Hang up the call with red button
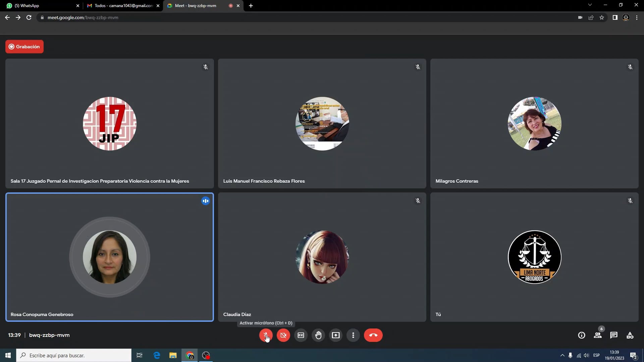Viewport: 644px width, 362px height. click(373, 335)
